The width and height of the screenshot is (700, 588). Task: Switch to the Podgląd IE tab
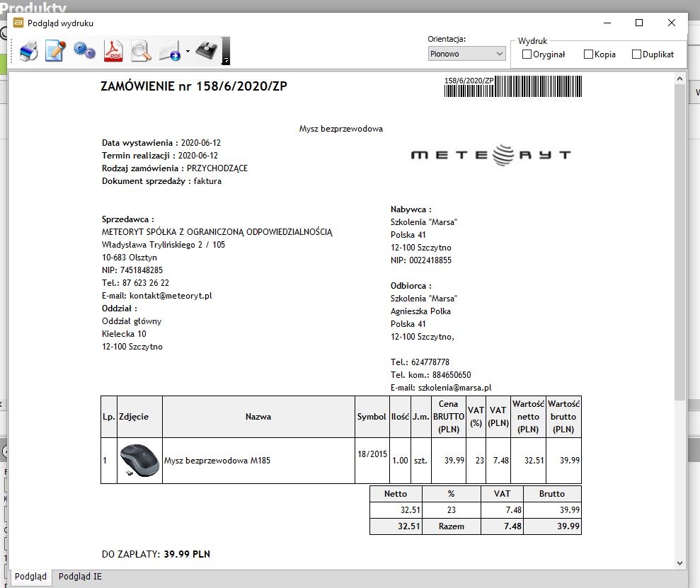pos(81,577)
